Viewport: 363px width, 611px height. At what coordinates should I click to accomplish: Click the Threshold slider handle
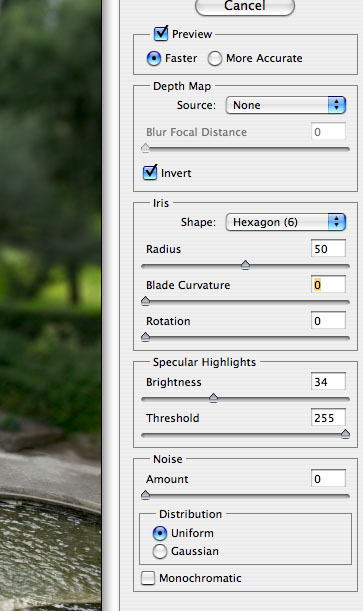[x=345, y=434]
